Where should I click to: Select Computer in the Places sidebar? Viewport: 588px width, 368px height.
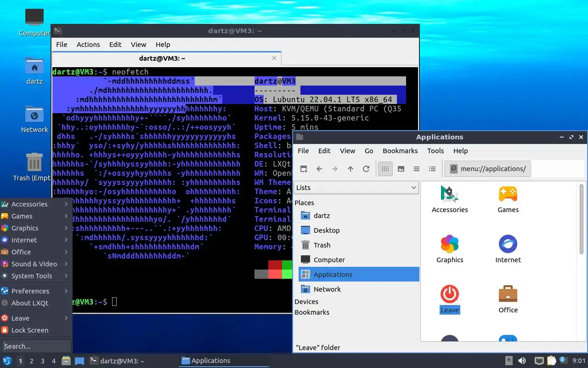359,260
